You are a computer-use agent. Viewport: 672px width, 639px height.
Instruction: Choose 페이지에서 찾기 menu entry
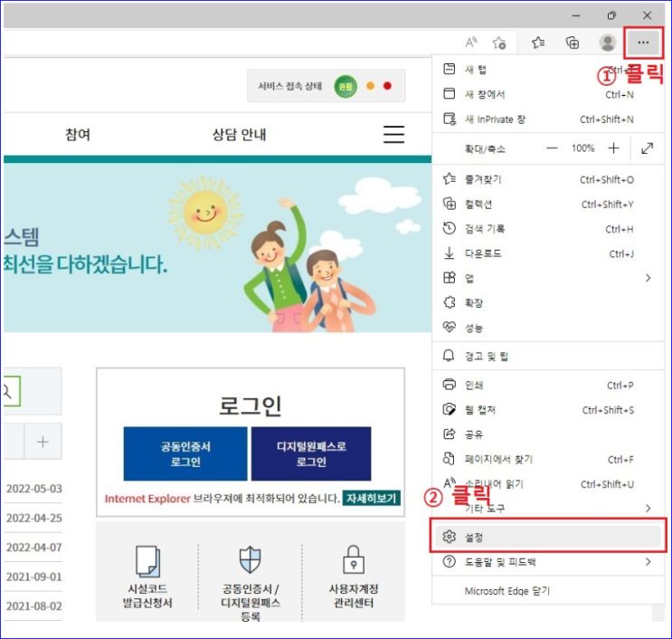[x=548, y=460]
